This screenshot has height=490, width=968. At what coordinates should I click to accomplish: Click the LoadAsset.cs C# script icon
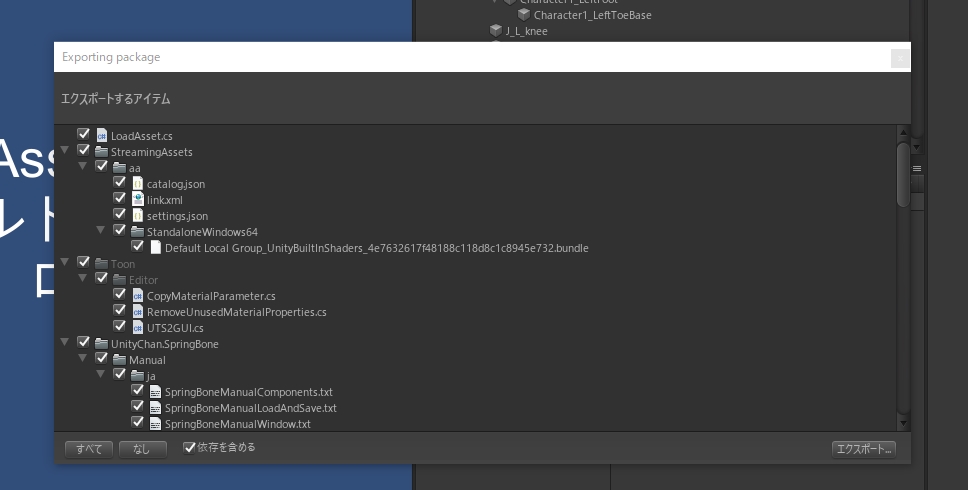click(102, 135)
